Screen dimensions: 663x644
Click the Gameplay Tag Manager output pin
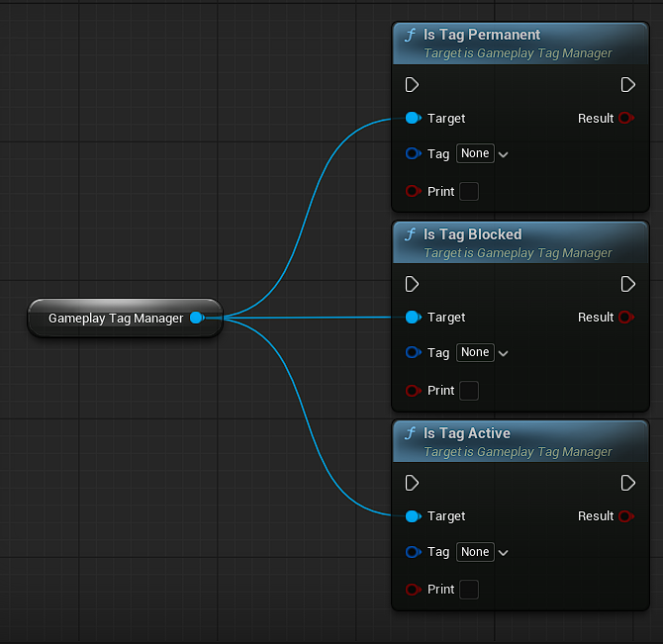196,318
